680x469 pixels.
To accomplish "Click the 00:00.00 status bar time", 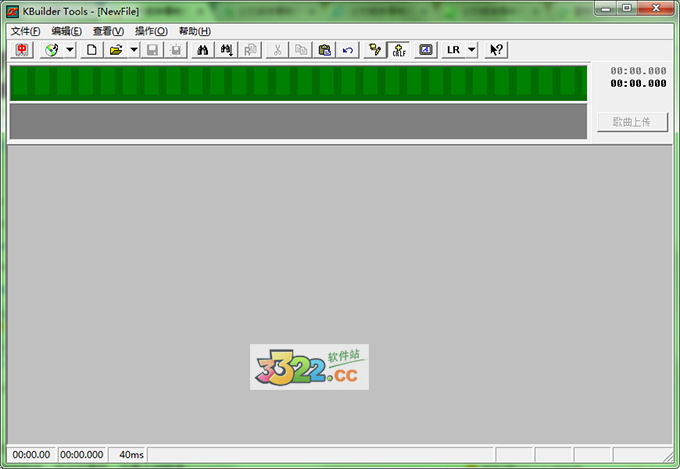I will [31, 455].
